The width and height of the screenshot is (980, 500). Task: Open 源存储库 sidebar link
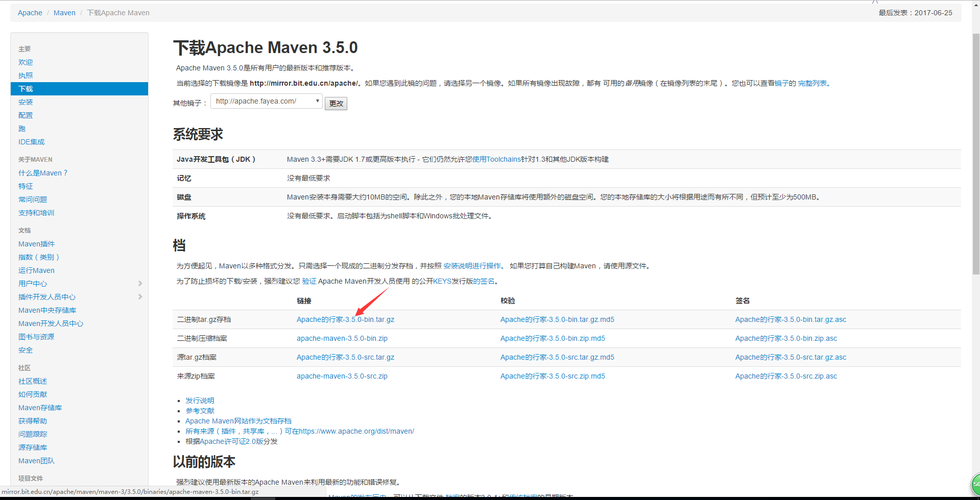[x=33, y=447]
